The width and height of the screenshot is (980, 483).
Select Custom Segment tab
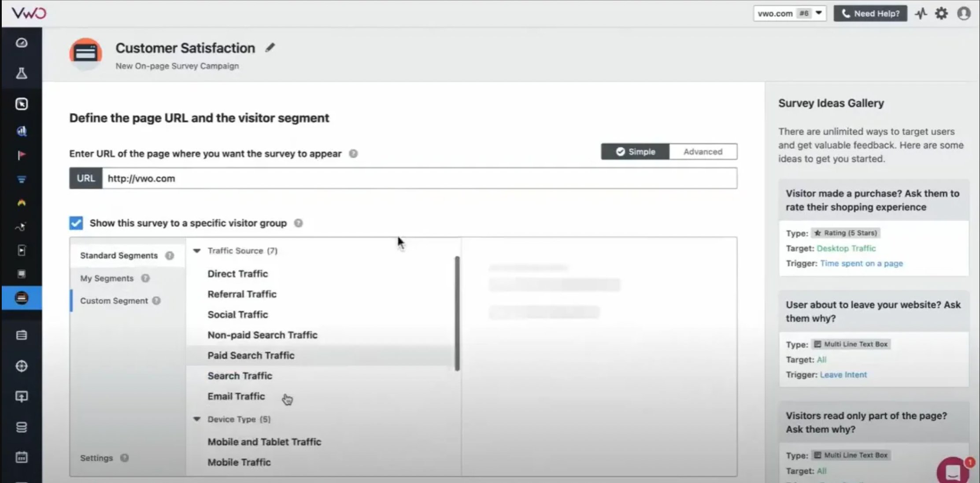[x=114, y=301]
